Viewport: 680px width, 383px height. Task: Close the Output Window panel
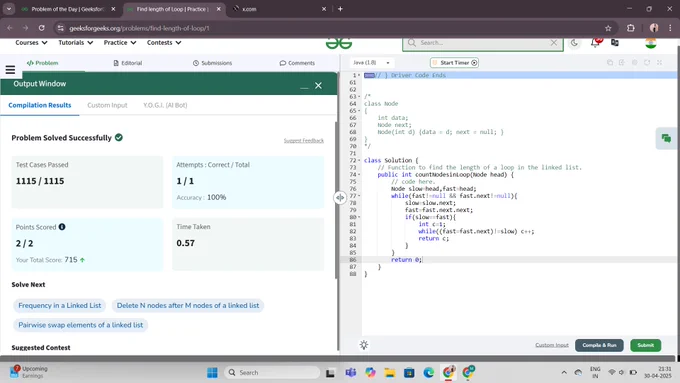point(318,85)
